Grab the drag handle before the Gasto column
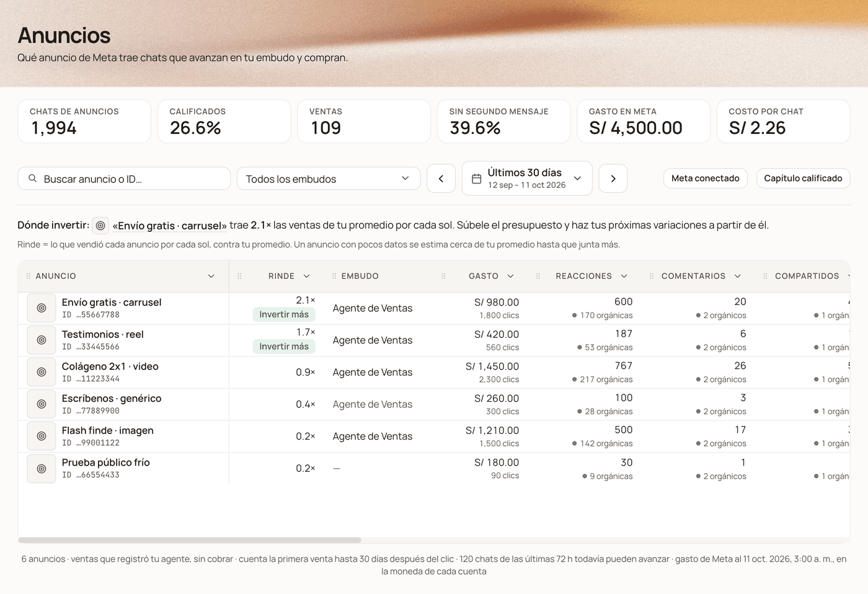 pyautogui.click(x=443, y=276)
